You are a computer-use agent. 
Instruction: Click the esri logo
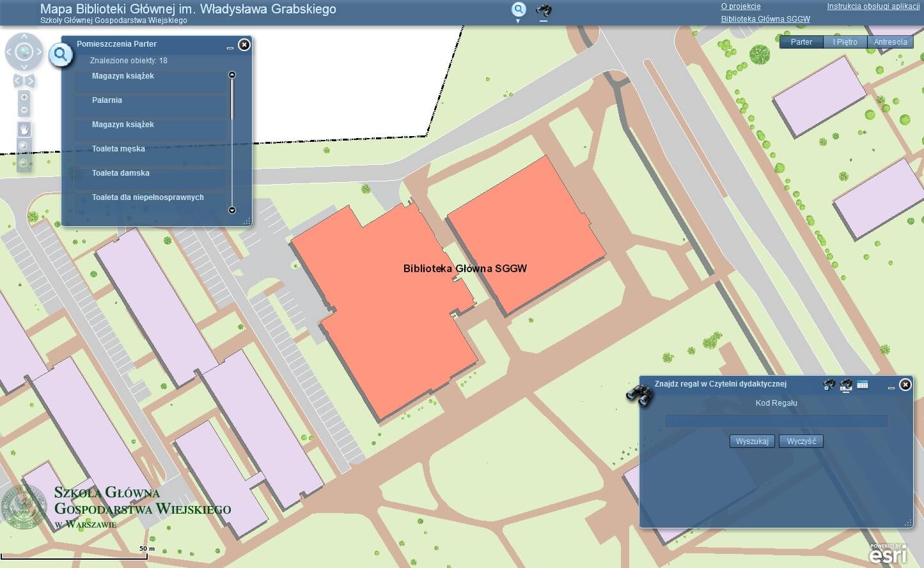888,554
